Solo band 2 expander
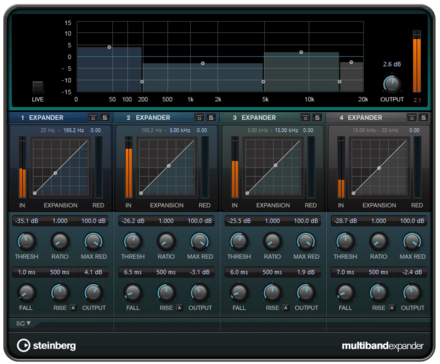 coord(211,118)
